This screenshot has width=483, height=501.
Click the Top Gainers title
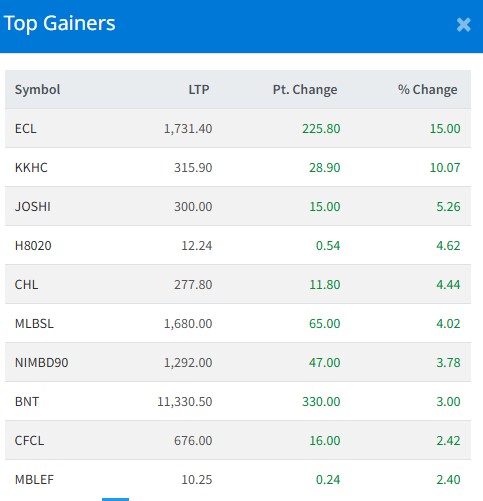pyautogui.click(x=59, y=23)
